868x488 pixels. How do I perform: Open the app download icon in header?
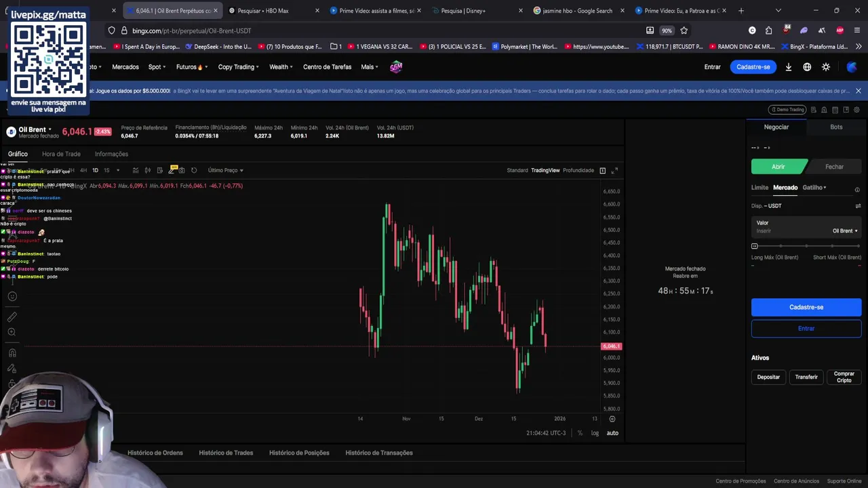click(789, 67)
